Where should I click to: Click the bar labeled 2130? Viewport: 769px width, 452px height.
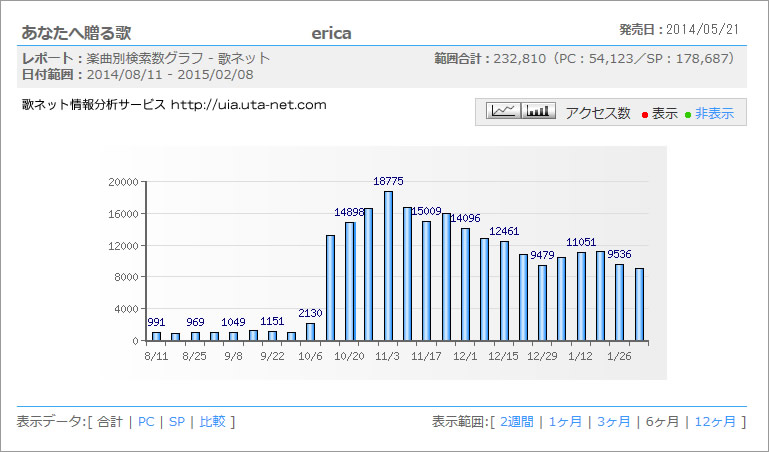click(311, 332)
